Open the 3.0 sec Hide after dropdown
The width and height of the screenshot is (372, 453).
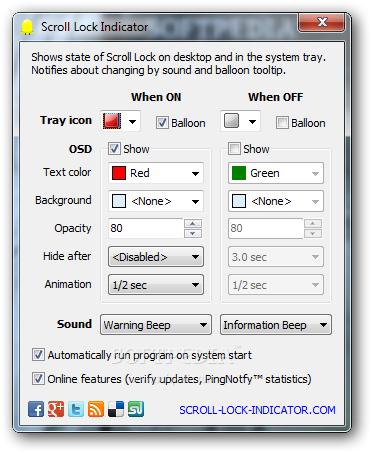276,257
